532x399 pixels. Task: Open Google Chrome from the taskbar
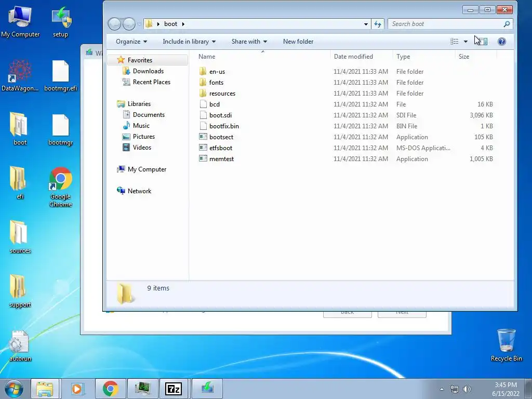[110, 389]
